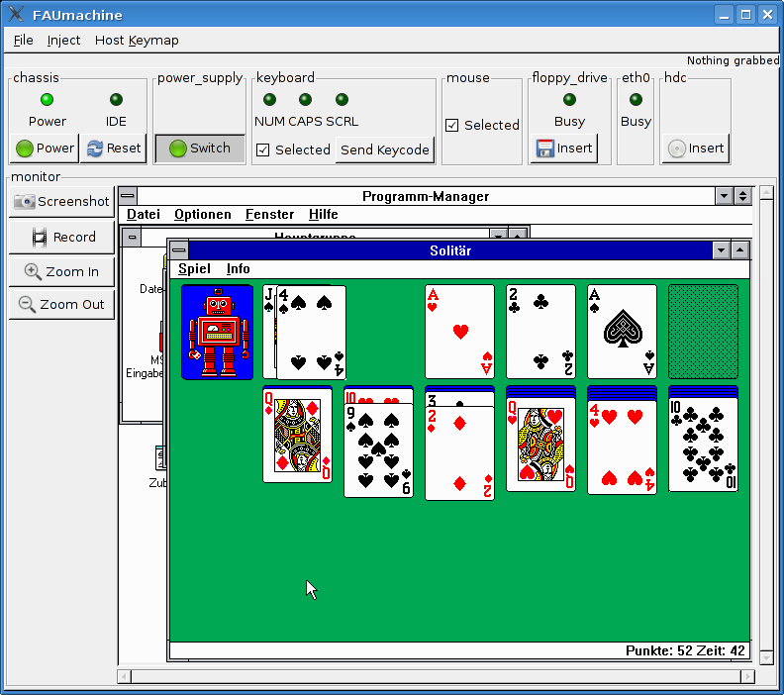Zoom In on the monitor
This screenshot has height=695, width=784.
click(x=61, y=271)
